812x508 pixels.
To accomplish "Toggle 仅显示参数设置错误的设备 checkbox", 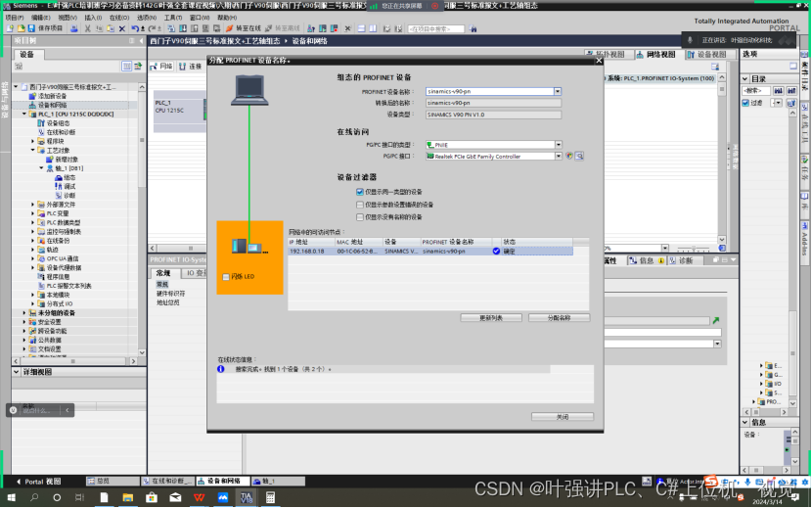I will 360,205.
